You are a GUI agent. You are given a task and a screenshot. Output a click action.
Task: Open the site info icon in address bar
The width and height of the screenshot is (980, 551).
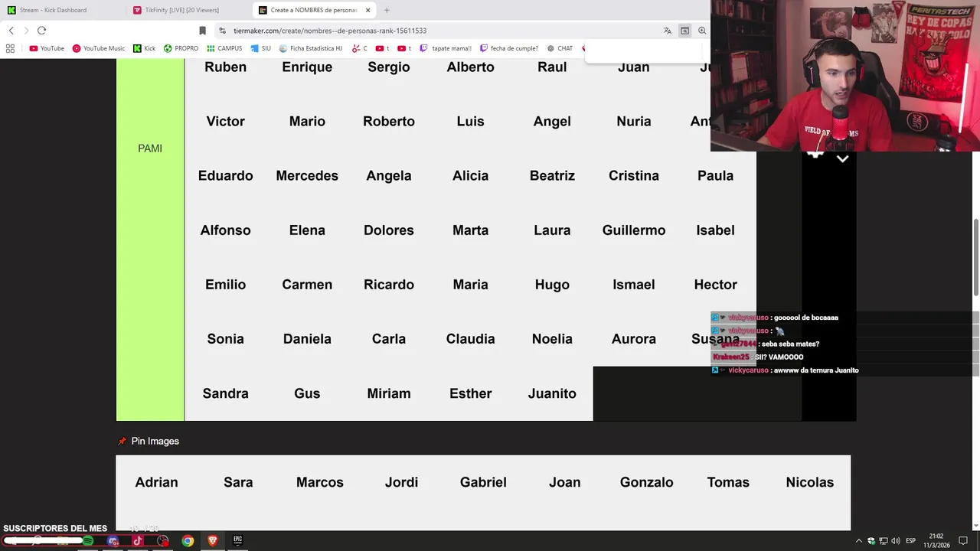pyautogui.click(x=222, y=31)
